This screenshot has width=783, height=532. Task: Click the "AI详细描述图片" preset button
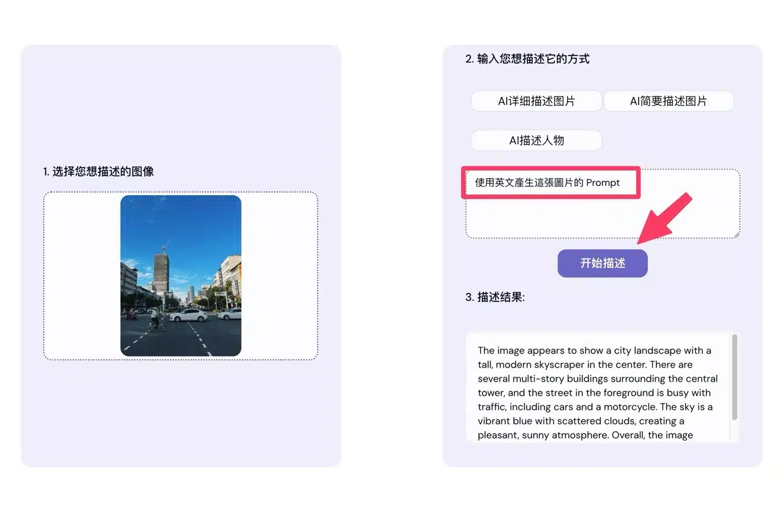[536, 102]
